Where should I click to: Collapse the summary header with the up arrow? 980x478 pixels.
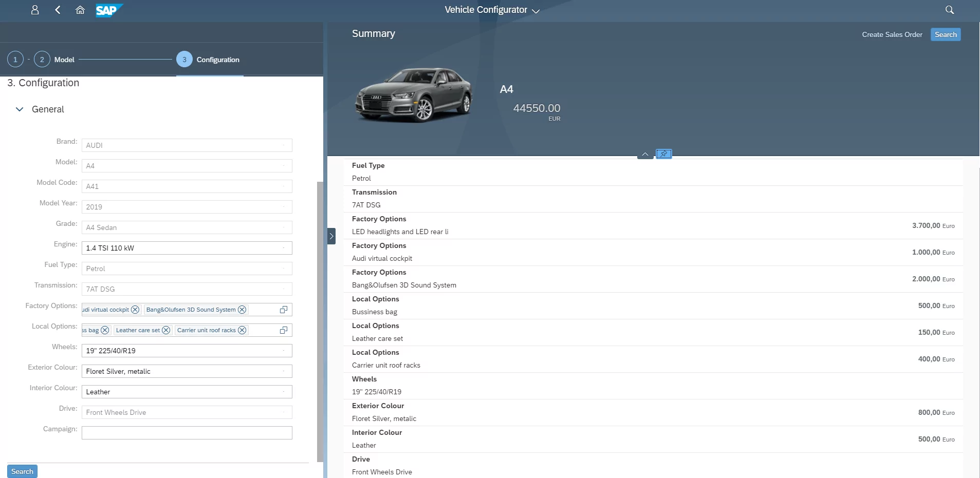tap(645, 154)
